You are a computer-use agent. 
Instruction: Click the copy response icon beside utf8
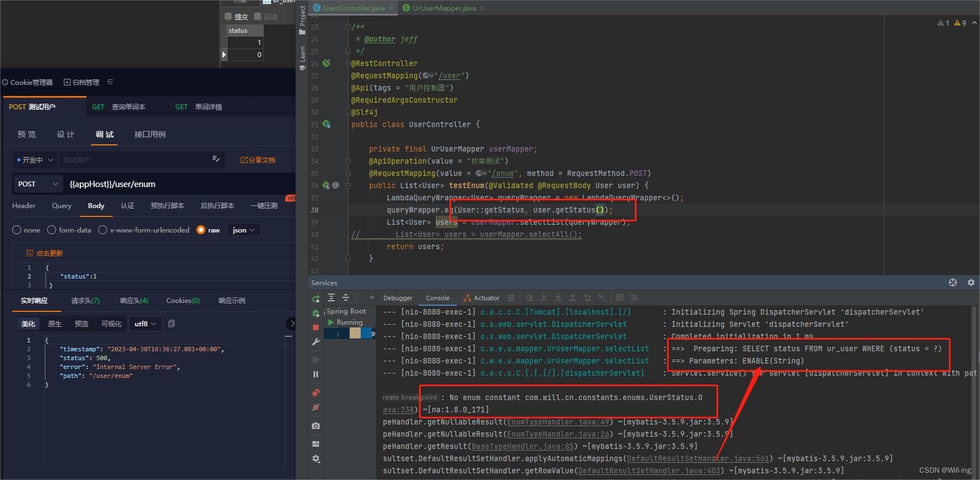point(171,324)
